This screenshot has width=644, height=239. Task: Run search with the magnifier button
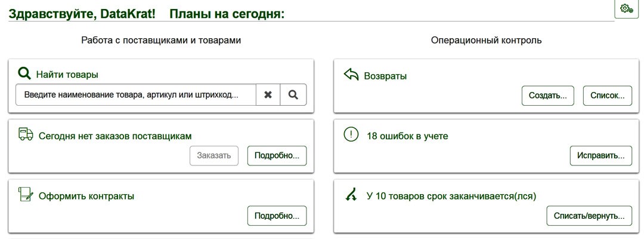point(293,94)
